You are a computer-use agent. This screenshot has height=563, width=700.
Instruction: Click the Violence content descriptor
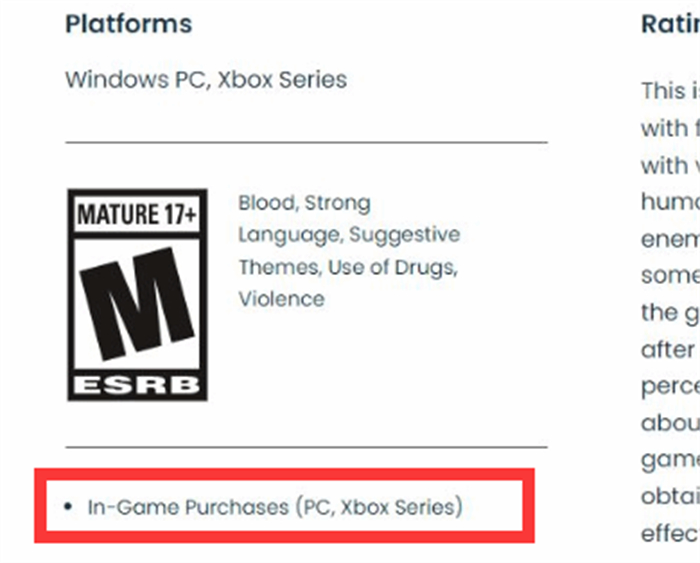[281, 299]
